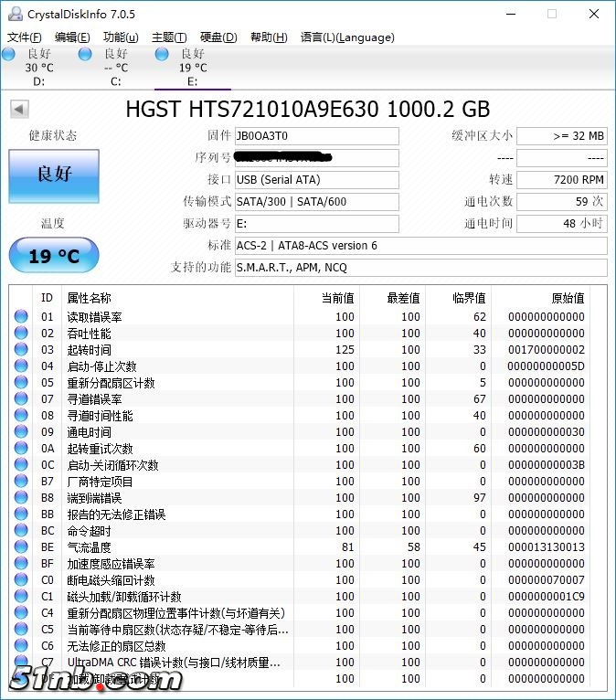Select raw value 0000000001C9
The image size is (616, 700).
point(546,597)
